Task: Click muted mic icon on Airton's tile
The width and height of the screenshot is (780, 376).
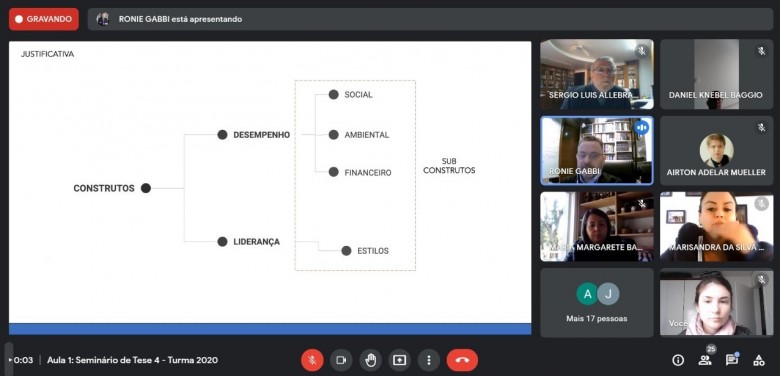Action: (x=761, y=128)
